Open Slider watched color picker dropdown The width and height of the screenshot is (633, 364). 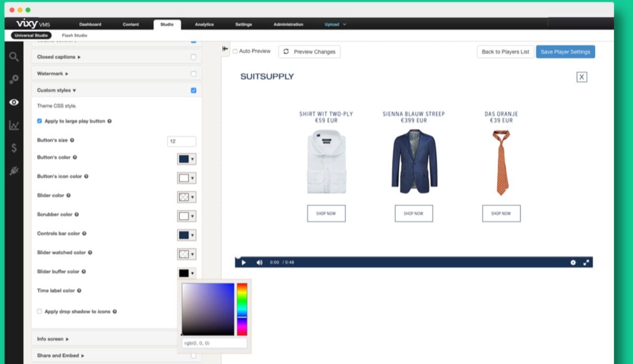pos(187,254)
